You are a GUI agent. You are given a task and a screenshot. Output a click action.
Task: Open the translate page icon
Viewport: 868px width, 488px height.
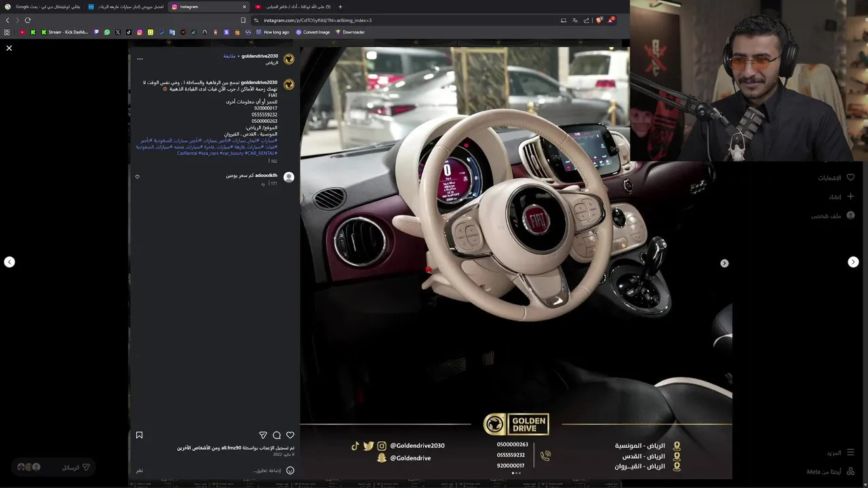pyautogui.click(x=574, y=20)
